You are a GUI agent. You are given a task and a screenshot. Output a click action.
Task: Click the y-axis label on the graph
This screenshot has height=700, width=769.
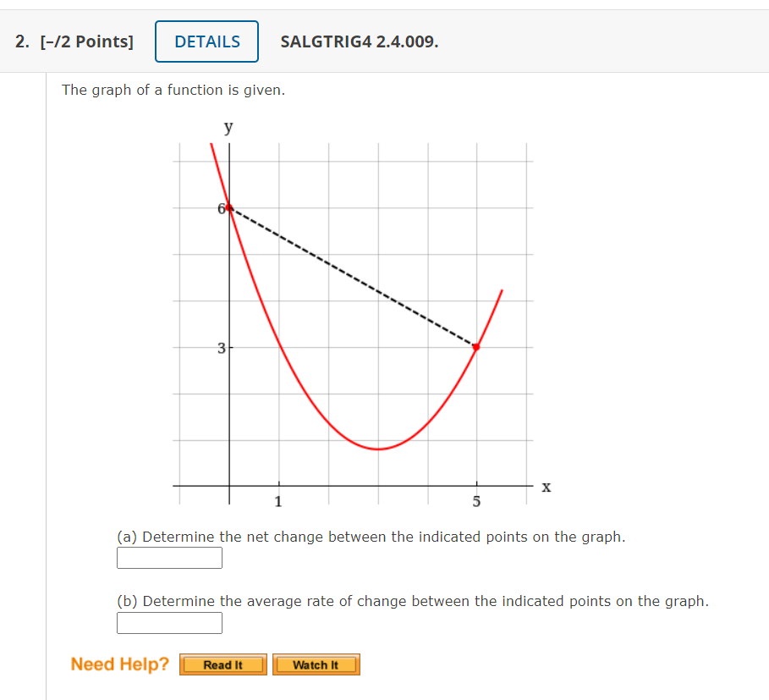[x=227, y=128]
